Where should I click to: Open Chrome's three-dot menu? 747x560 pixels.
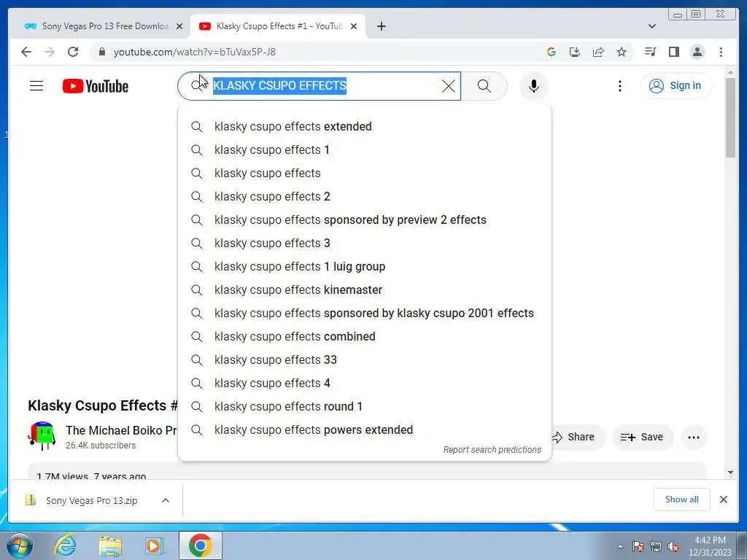tap(721, 52)
